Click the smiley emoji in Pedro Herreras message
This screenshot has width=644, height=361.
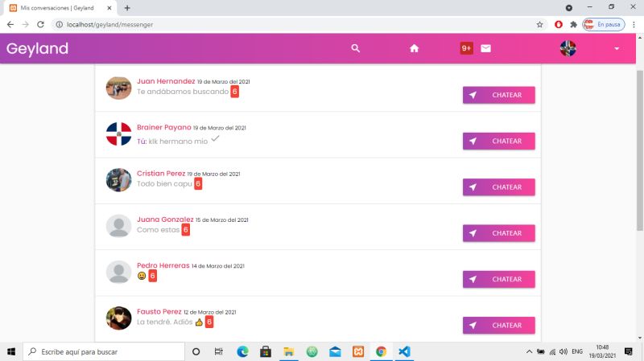[x=142, y=276]
